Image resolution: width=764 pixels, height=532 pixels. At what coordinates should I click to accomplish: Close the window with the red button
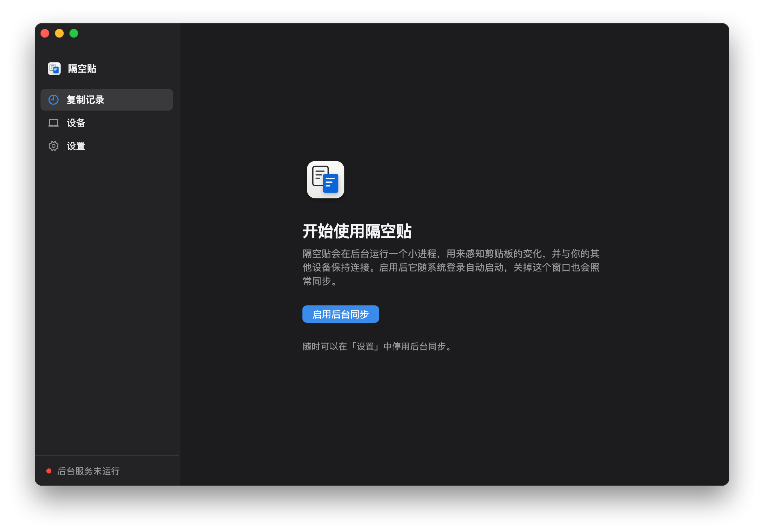[45, 33]
